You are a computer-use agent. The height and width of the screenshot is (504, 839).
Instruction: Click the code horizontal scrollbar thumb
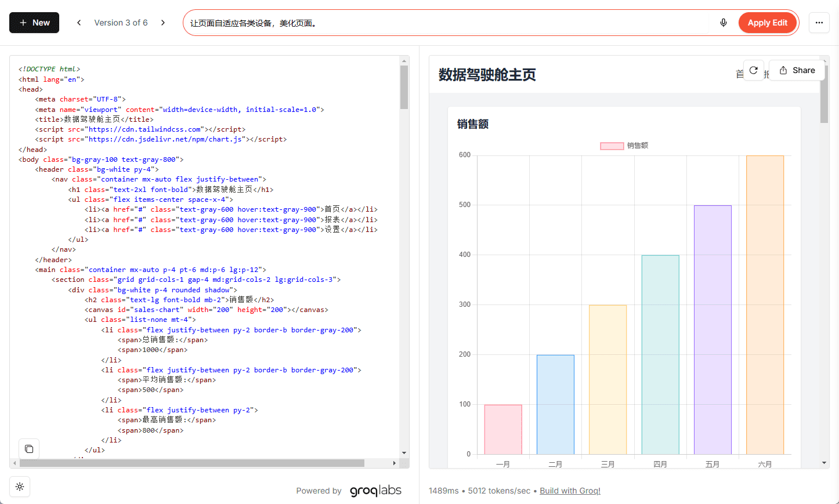[x=192, y=463]
